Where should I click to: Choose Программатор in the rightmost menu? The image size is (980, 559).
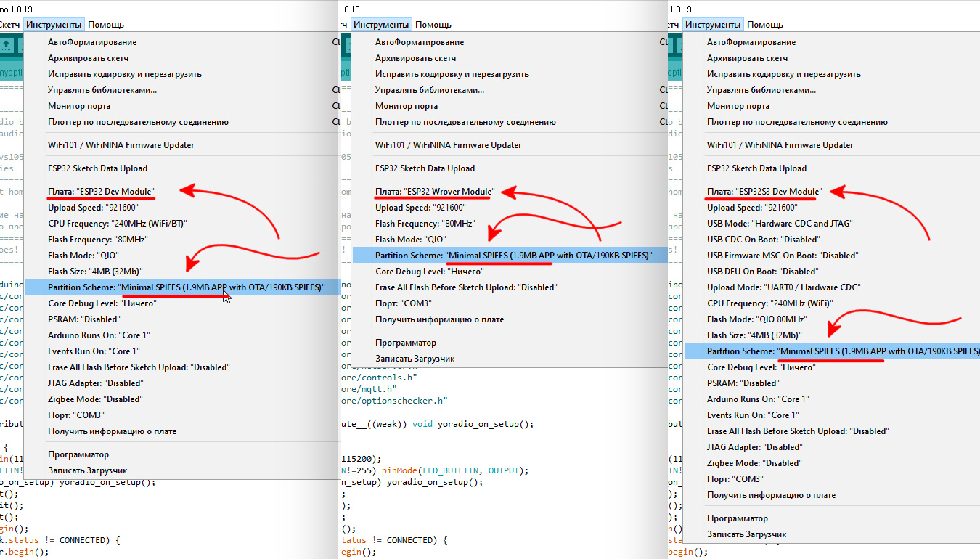click(x=737, y=518)
